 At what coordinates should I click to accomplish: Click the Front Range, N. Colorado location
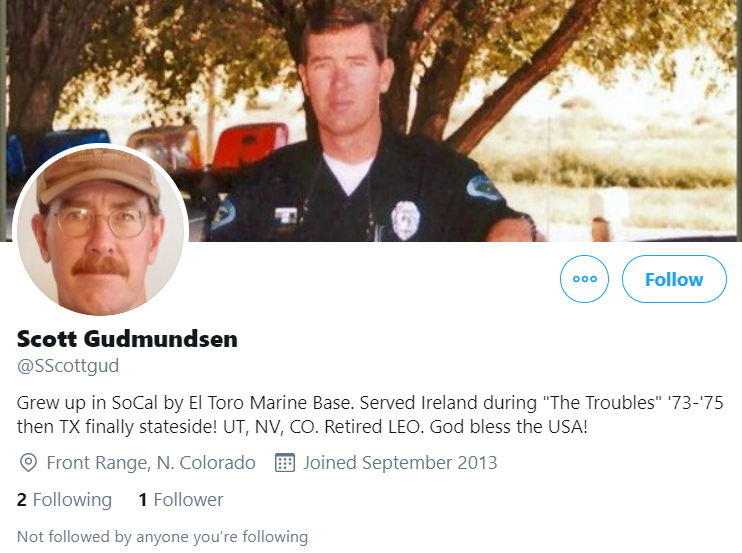pos(151,463)
